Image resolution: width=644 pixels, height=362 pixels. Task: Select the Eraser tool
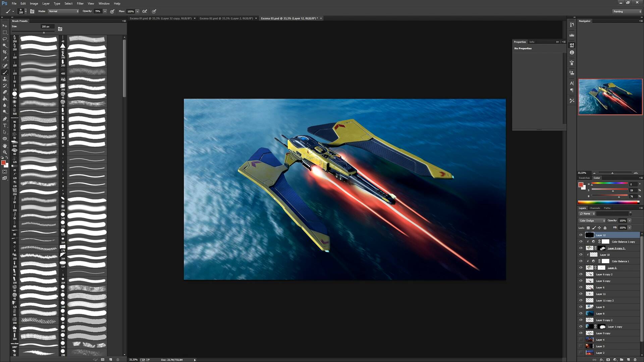[5, 92]
